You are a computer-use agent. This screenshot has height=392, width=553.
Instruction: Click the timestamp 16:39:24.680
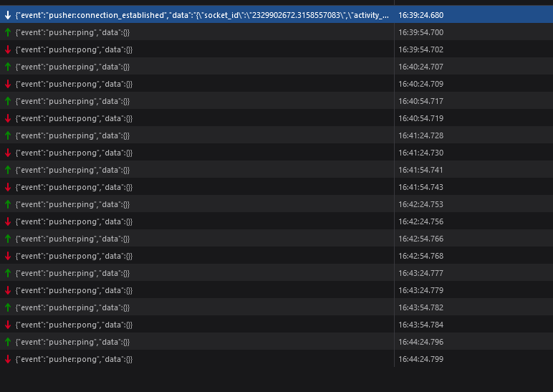(420, 15)
